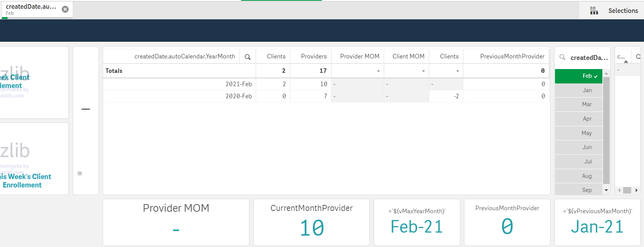The height and width of the screenshot is (247, 644).
Task: Open the Selections tool icon
Action: [594, 11]
